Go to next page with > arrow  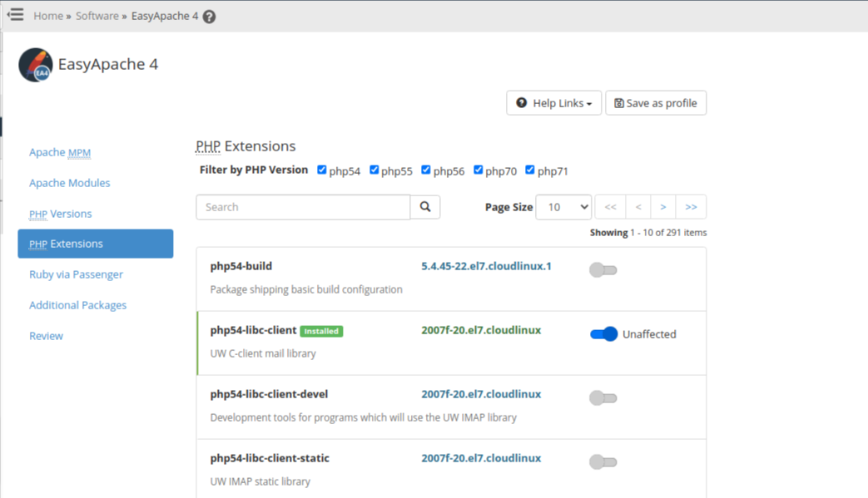tap(663, 207)
